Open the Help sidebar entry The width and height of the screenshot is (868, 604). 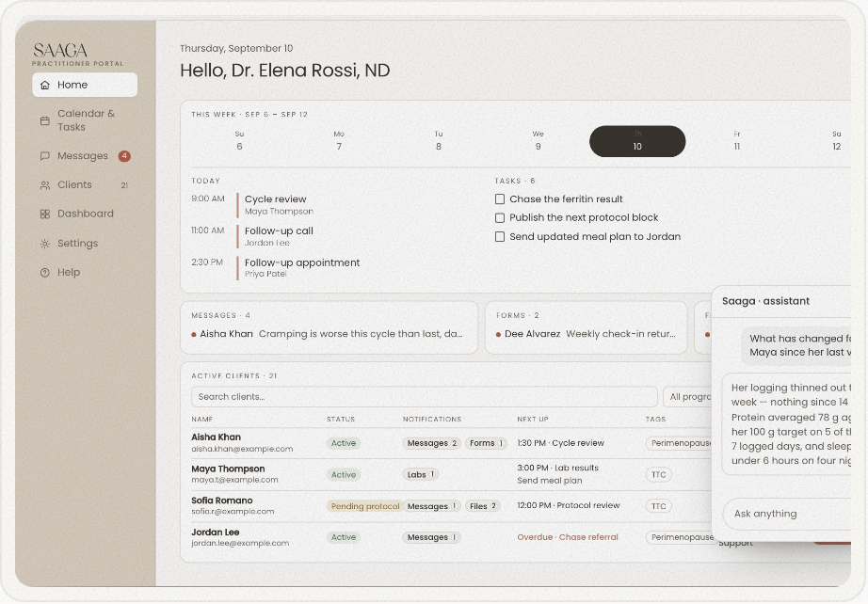click(x=85, y=273)
